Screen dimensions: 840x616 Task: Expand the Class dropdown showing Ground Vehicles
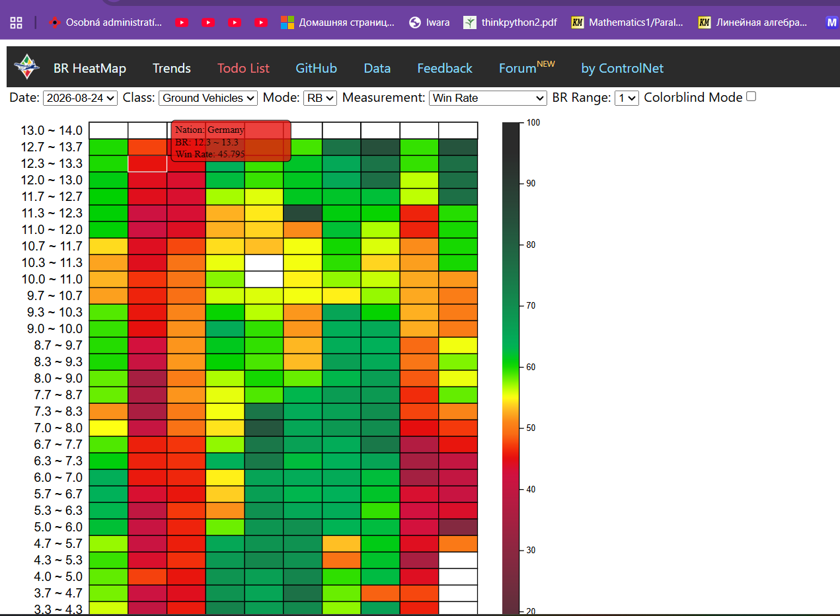(x=208, y=98)
